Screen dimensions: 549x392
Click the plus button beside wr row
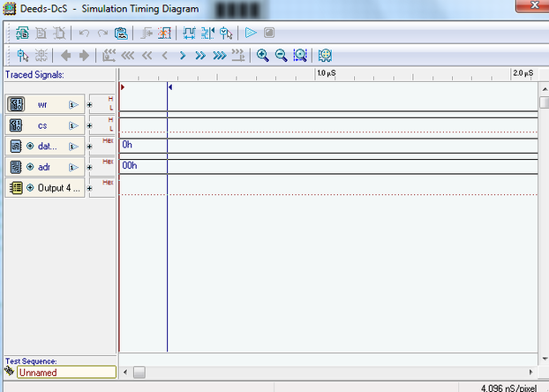click(x=89, y=105)
